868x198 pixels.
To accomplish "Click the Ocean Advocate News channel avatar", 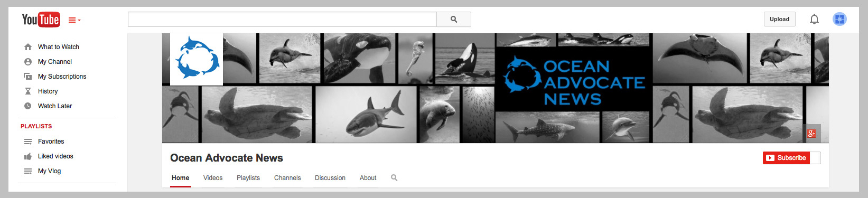I will (x=197, y=60).
